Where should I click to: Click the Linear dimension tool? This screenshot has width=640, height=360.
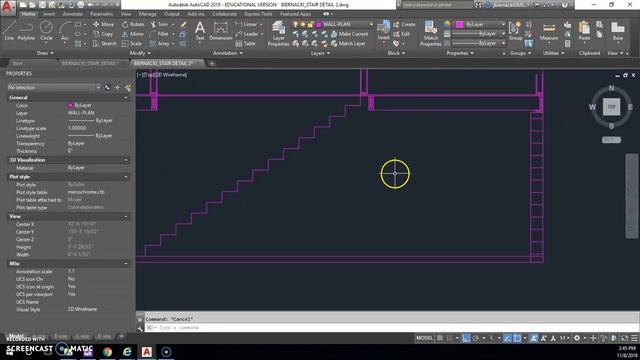(247, 24)
